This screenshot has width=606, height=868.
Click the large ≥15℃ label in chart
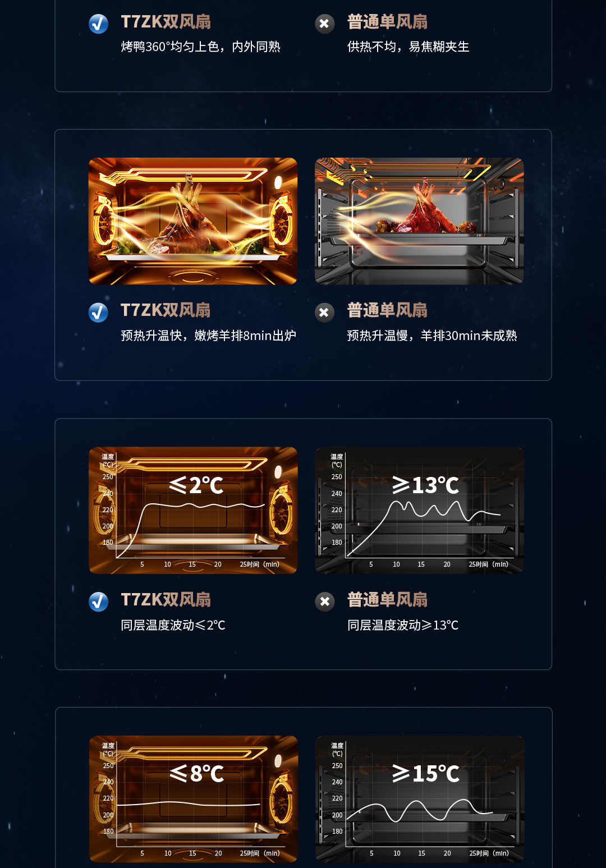click(x=426, y=774)
